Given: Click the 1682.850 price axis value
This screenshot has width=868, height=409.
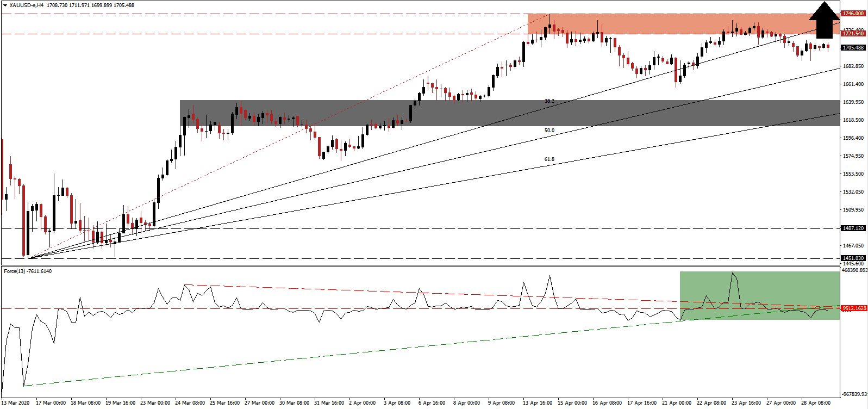Looking at the screenshot, I should click(x=853, y=66).
